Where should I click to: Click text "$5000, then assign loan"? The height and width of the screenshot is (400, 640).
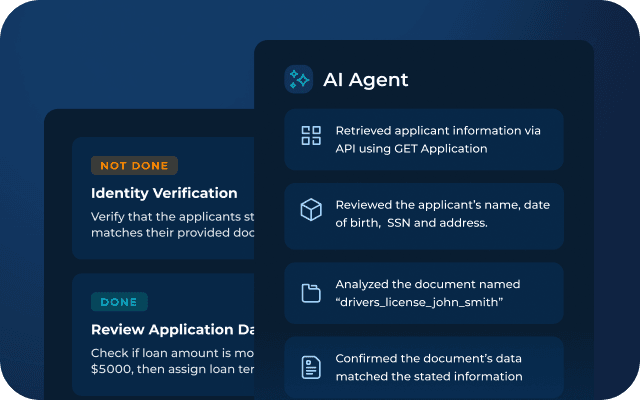(x=160, y=369)
